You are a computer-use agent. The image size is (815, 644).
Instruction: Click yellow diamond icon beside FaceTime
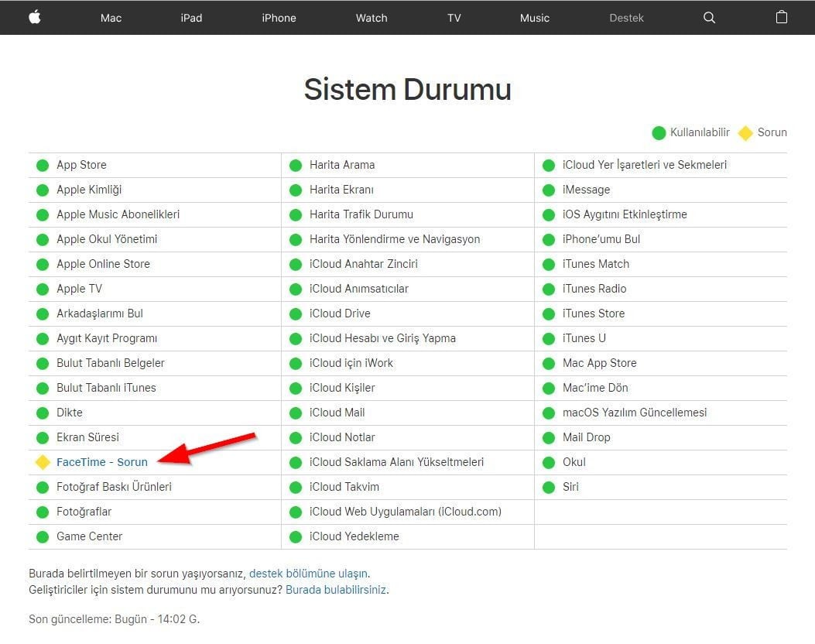click(43, 462)
